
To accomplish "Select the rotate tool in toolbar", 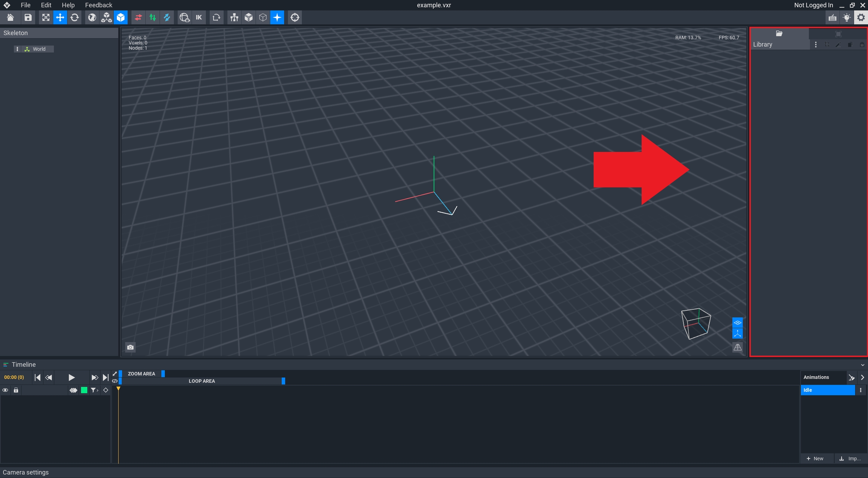I will click(75, 17).
